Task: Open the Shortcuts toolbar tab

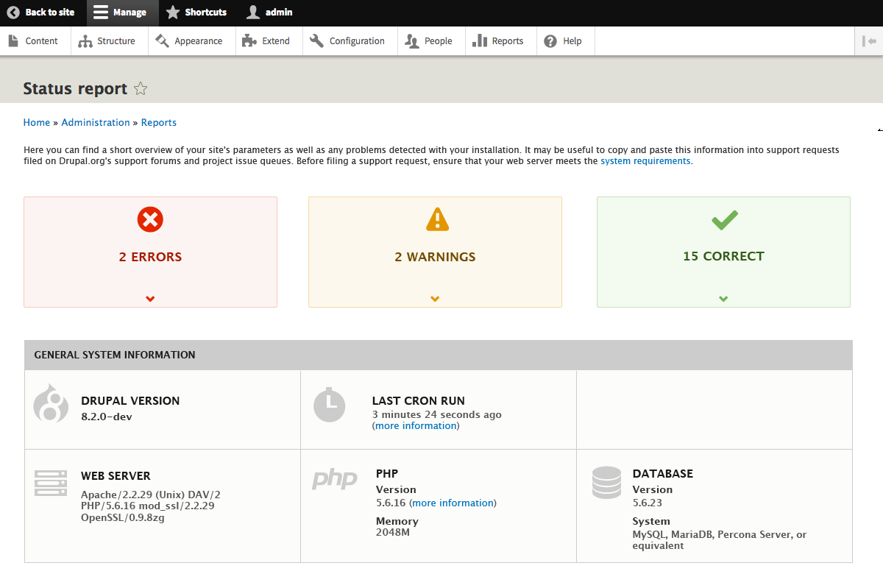Action: pos(196,13)
